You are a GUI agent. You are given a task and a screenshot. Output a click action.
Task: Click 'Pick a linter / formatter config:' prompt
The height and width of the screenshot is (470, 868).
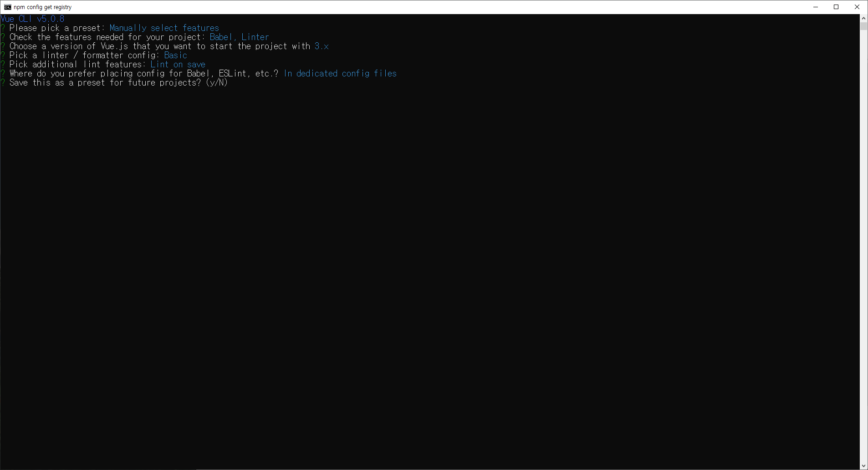click(85, 55)
